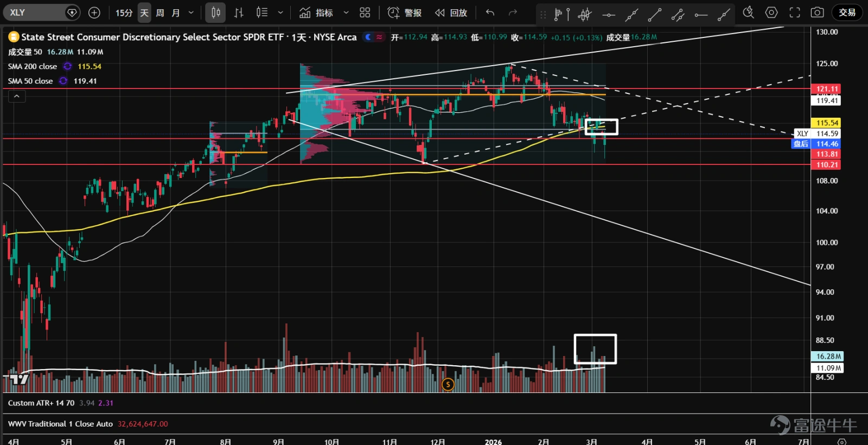Viewport: 868px width, 445px height.
Task: Click the refresh icon next to SMA 200
Action: coord(67,66)
